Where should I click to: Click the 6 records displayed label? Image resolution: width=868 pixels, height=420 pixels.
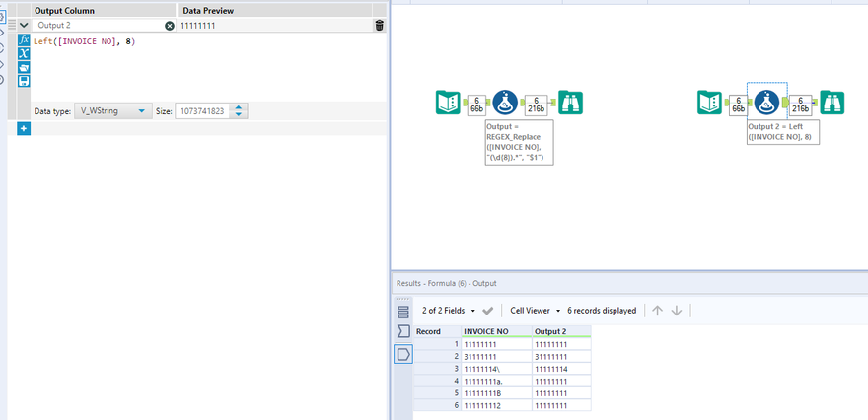(x=602, y=311)
